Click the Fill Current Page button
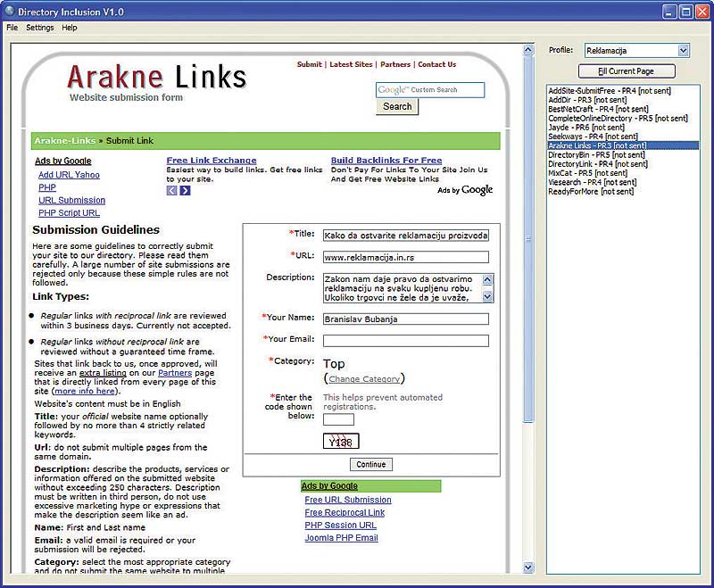Screen dimensions: 714x588 pos(627,71)
